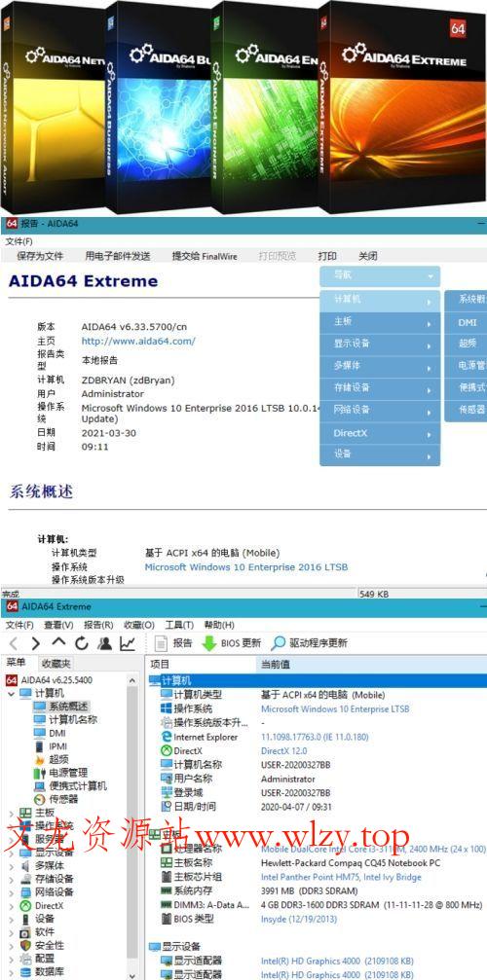Open 报告(R) menu
The height and width of the screenshot is (980, 487).
98,625
